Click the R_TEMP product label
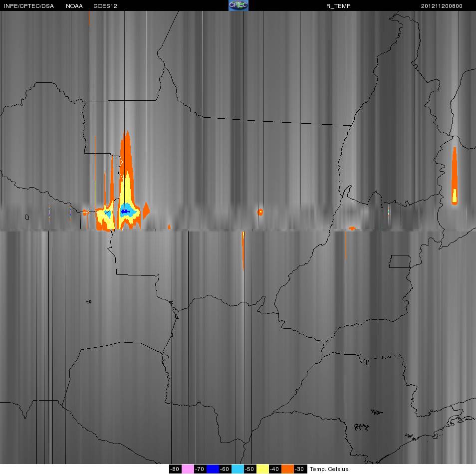Screen dimensions: 476x474 tap(338, 6)
